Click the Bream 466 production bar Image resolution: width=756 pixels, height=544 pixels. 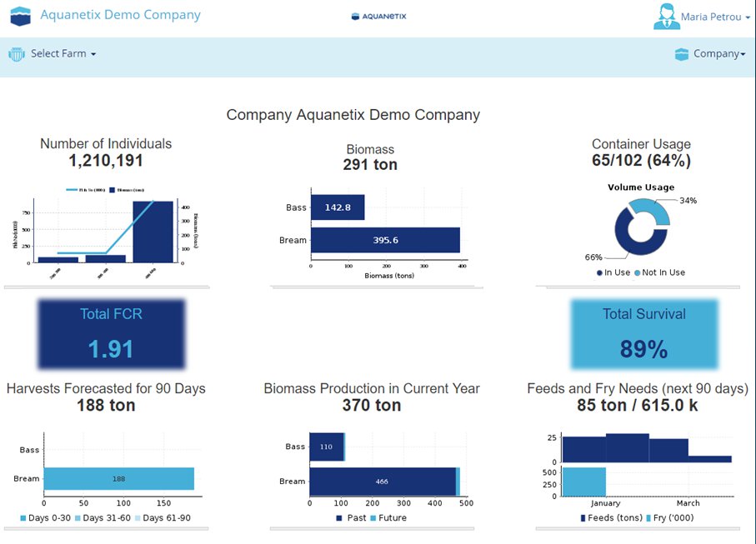tap(383, 482)
